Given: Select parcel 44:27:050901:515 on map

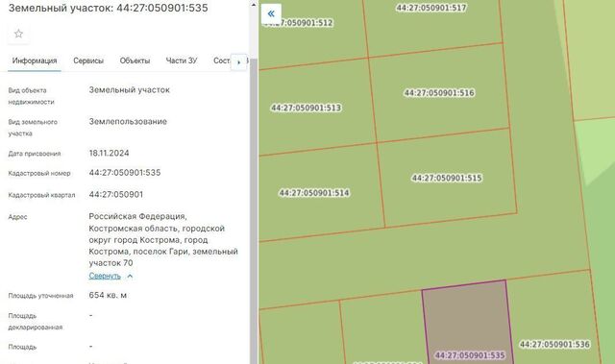Looking at the screenshot, I should (x=447, y=178).
